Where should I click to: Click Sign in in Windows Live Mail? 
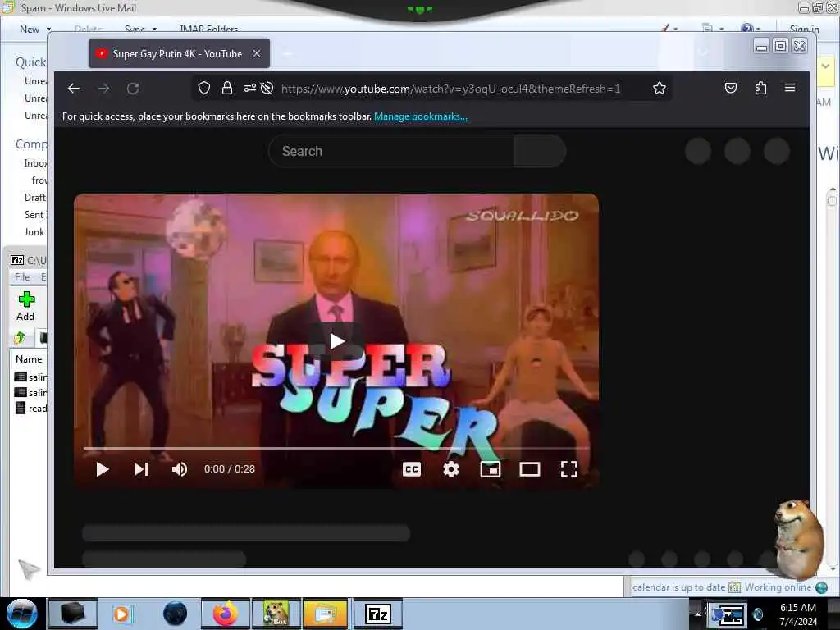tap(804, 30)
